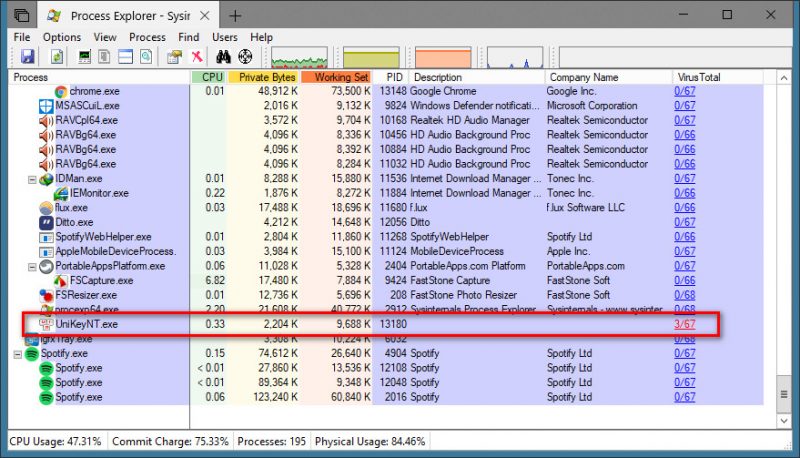Open Properties toolbar icon
Screen dimensions: 800x458
pos(174,56)
